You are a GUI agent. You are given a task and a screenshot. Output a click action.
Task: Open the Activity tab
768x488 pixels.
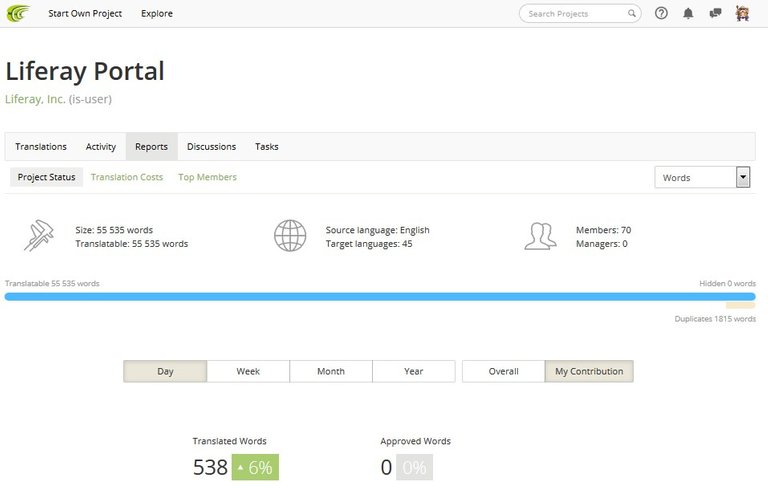tap(100, 146)
